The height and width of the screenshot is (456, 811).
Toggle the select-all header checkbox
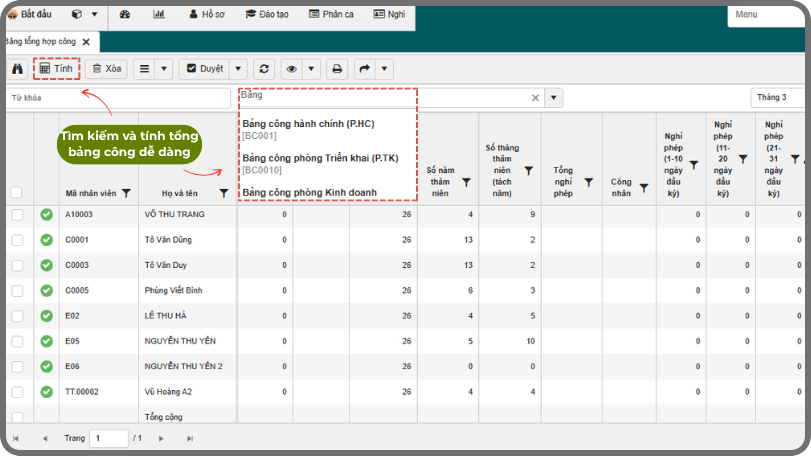[x=16, y=192]
